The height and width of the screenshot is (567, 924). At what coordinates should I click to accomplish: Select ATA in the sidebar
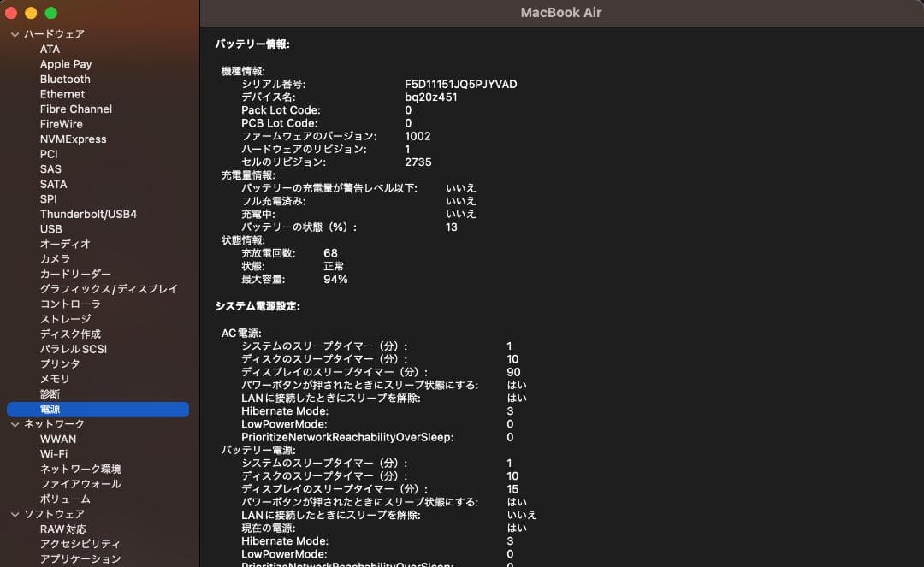click(50, 49)
